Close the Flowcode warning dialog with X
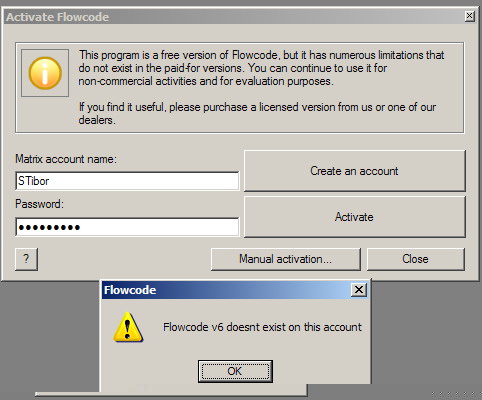 tap(359, 289)
